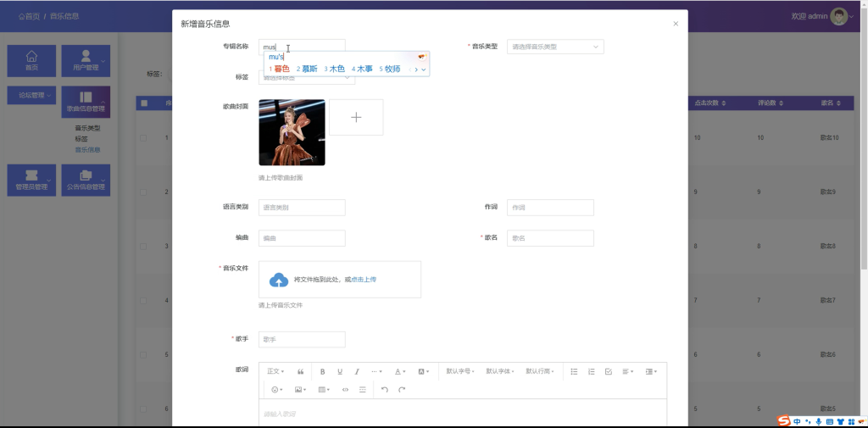Open the Sogou toolbox grid icon

(851, 422)
